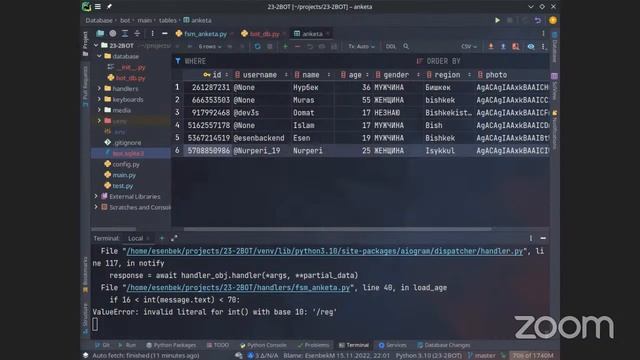The height and width of the screenshot is (360, 640).
Task: Open main.py in the Project tree
Action: [x=124, y=175]
